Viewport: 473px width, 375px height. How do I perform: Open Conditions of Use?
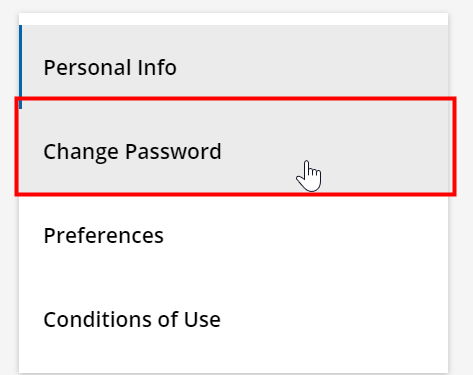pyautogui.click(x=234, y=319)
